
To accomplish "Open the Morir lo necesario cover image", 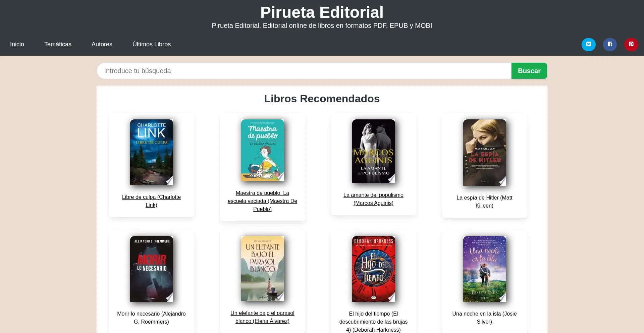I will (152, 269).
